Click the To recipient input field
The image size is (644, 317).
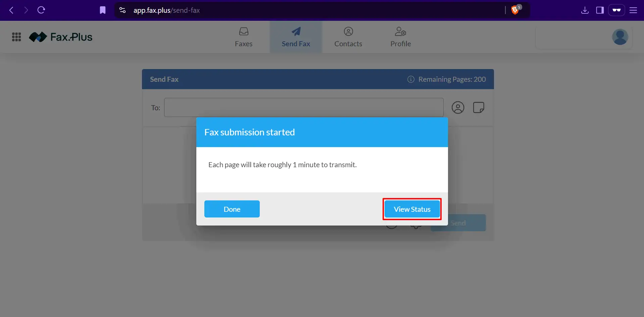pyautogui.click(x=303, y=108)
